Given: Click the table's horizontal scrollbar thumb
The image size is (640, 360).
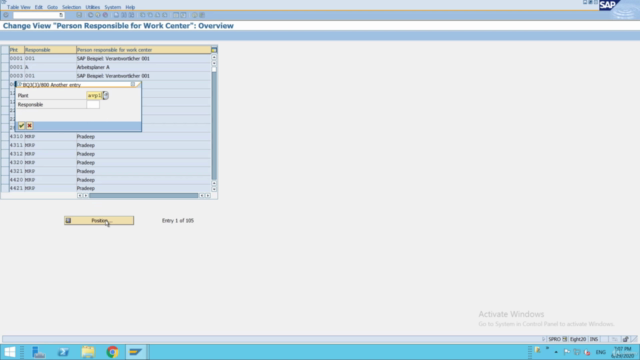Looking at the screenshot, I should point(144,196).
